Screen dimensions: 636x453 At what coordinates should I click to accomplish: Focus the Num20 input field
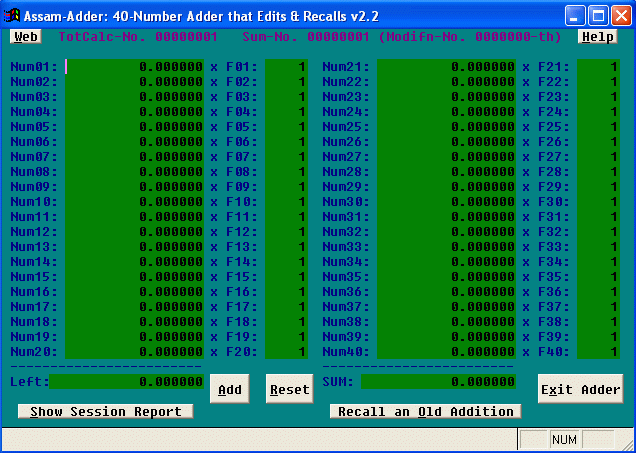[x=134, y=352]
